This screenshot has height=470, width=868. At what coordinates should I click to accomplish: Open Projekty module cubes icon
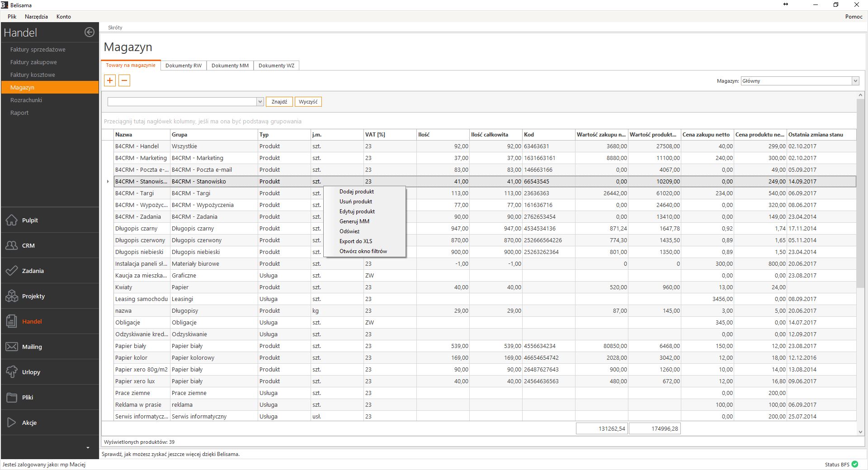(x=12, y=296)
